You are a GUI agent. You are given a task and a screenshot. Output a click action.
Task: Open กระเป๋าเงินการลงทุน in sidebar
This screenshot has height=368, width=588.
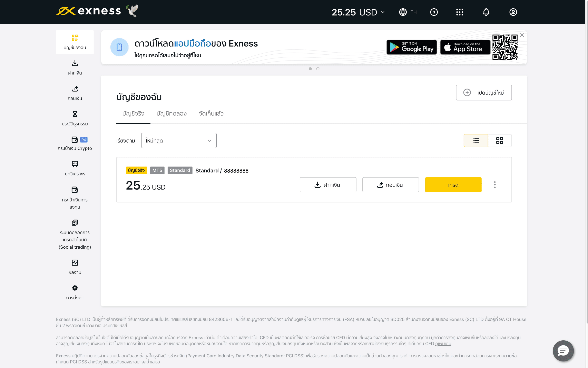(75, 198)
